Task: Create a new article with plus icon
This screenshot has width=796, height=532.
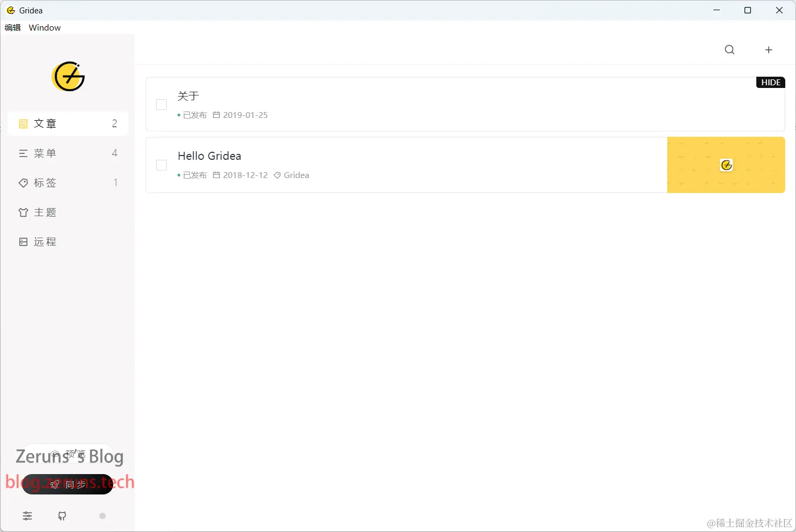Action: [769, 50]
